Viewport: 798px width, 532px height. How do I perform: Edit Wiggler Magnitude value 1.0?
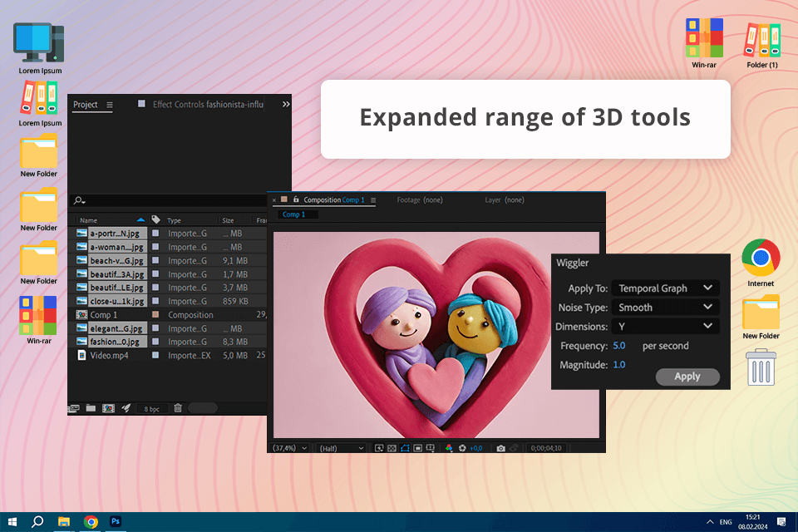pyautogui.click(x=618, y=365)
